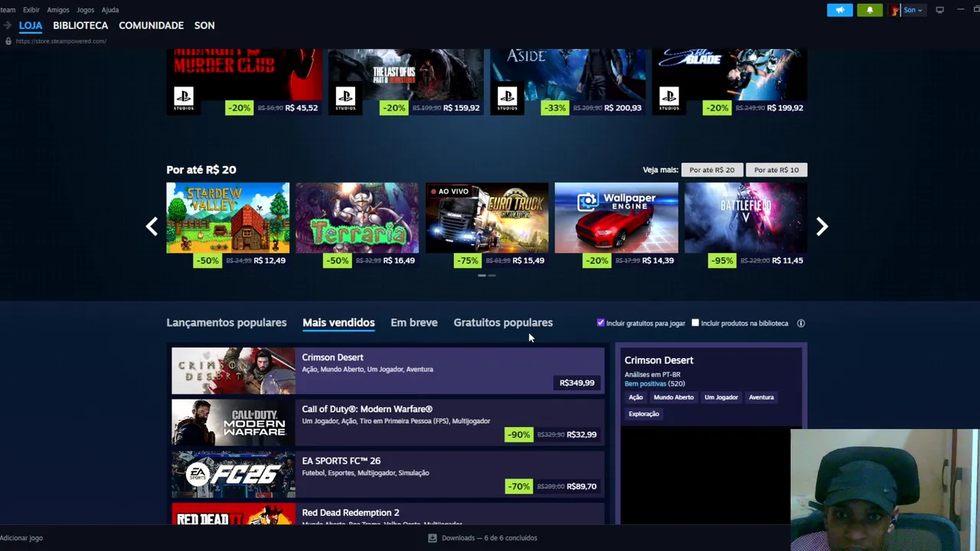Switch to Em breve tab
The image size is (980, 551).
(414, 323)
